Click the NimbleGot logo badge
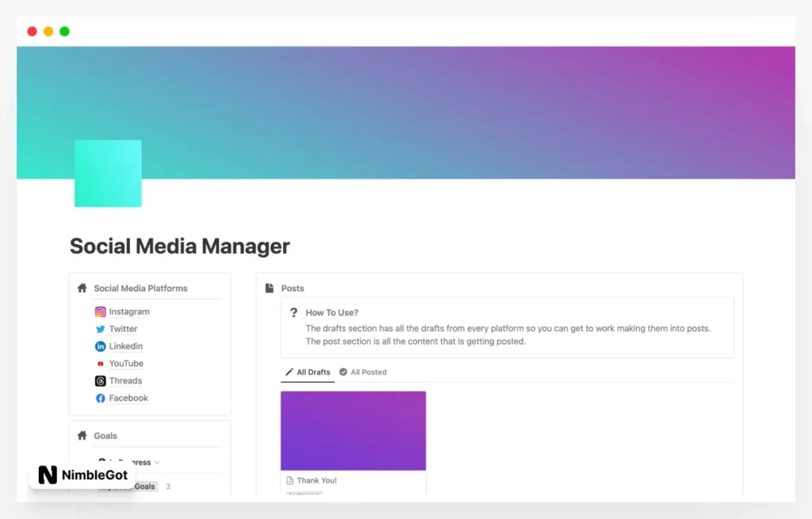This screenshot has width=812, height=519. tap(79, 475)
